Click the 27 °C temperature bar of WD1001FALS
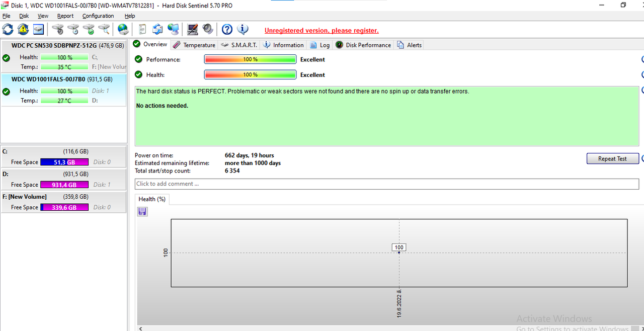 pos(64,101)
